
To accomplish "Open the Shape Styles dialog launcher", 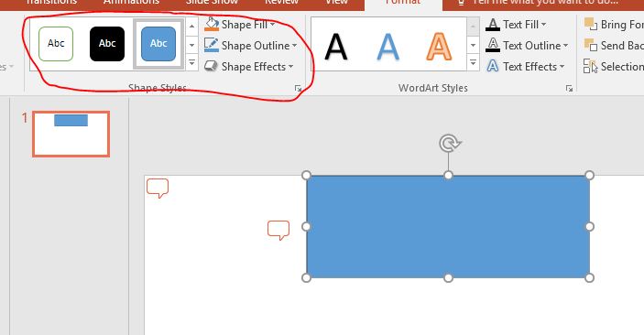I will (x=298, y=88).
